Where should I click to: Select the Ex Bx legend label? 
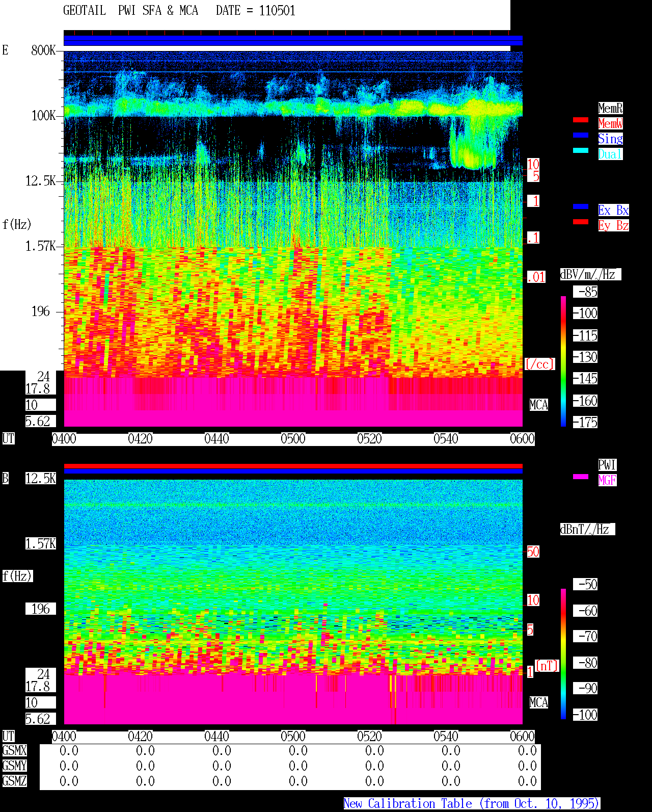click(613, 210)
